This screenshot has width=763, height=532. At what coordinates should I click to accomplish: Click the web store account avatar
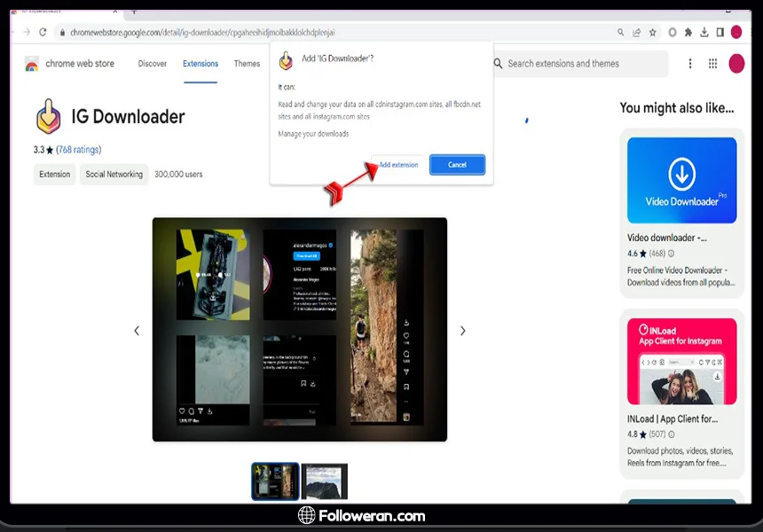pos(736,64)
